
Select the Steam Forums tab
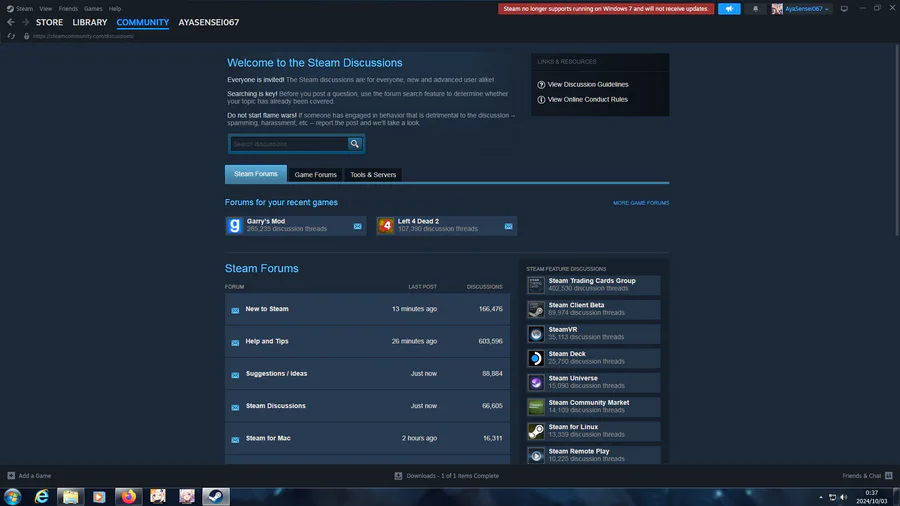tap(255, 174)
